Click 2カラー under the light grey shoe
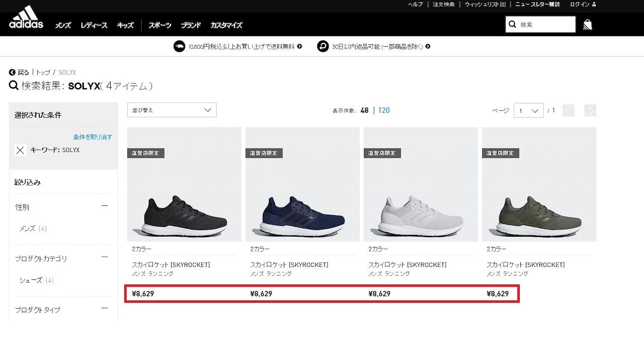The width and height of the screenshot is (644, 358). pyautogui.click(x=378, y=249)
